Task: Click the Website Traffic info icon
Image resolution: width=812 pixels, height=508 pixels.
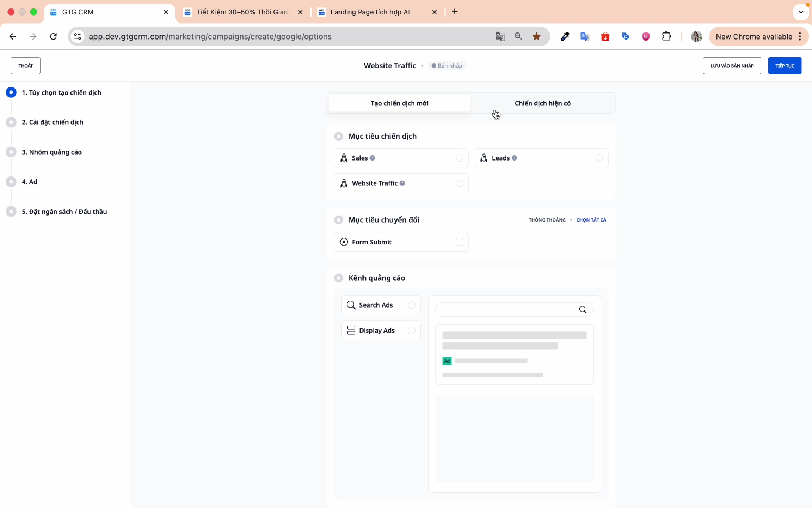Action: point(402,183)
